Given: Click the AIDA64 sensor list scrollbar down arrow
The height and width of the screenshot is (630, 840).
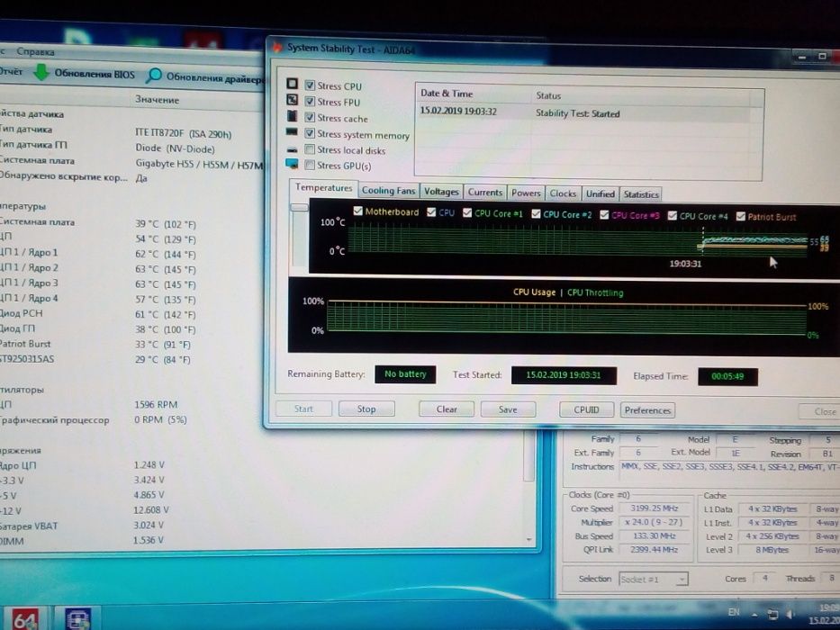Looking at the screenshot, I should point(529,540).
